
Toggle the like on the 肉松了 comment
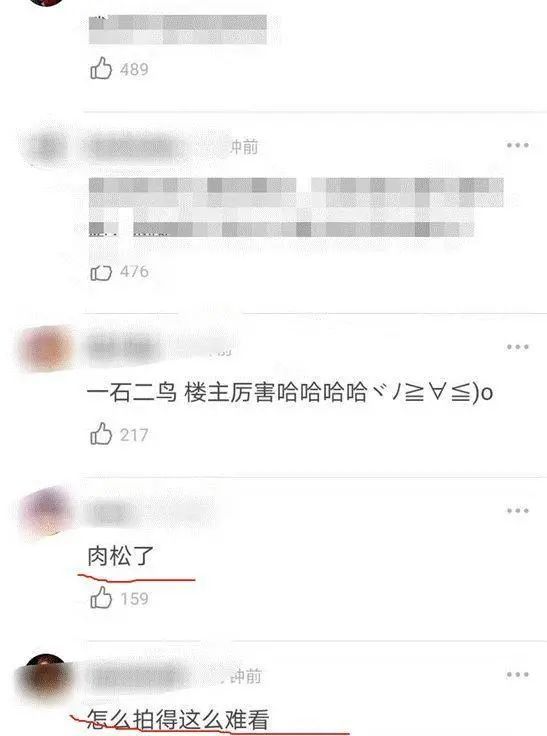click(x=101, y=598)
